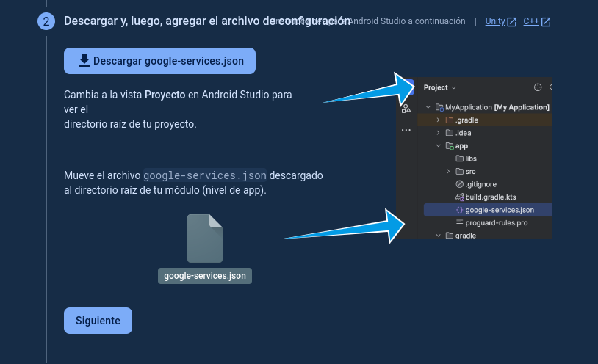This screenshot has width=598, height=364.
Task: Click the external-link icon beside C++
Action: coord(546,22)
